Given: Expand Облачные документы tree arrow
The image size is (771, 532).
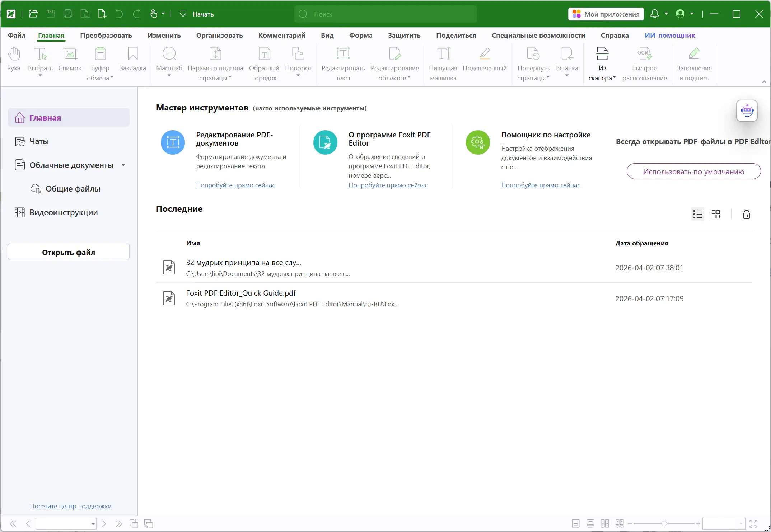Looking at the screenshot, I should [123, 165].
